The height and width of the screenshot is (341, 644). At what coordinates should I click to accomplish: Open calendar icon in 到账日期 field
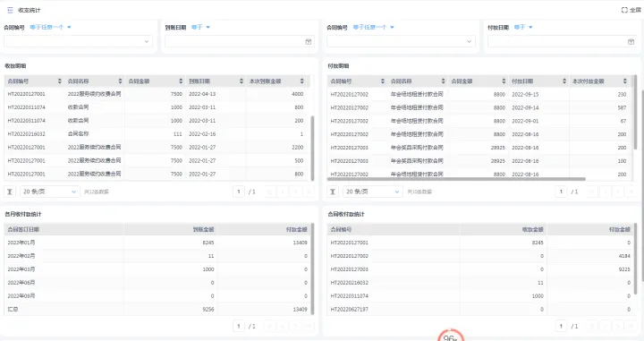point(309,41)
